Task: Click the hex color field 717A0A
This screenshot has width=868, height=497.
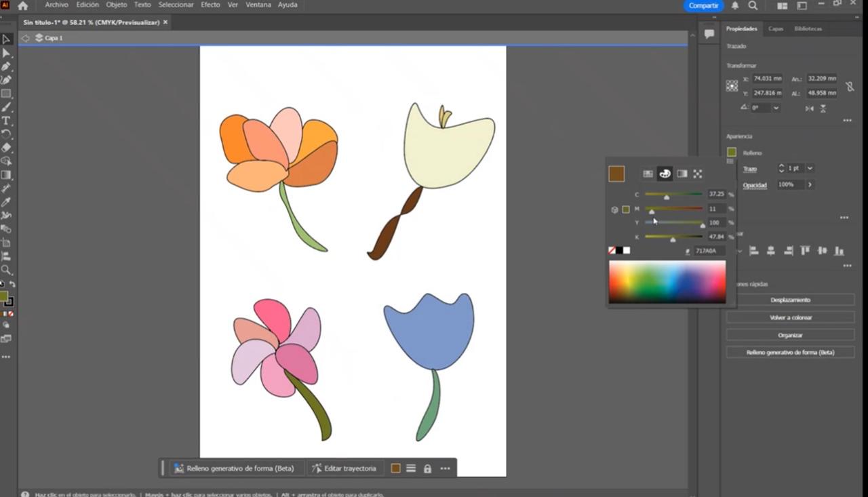Action: pos(709,251)
